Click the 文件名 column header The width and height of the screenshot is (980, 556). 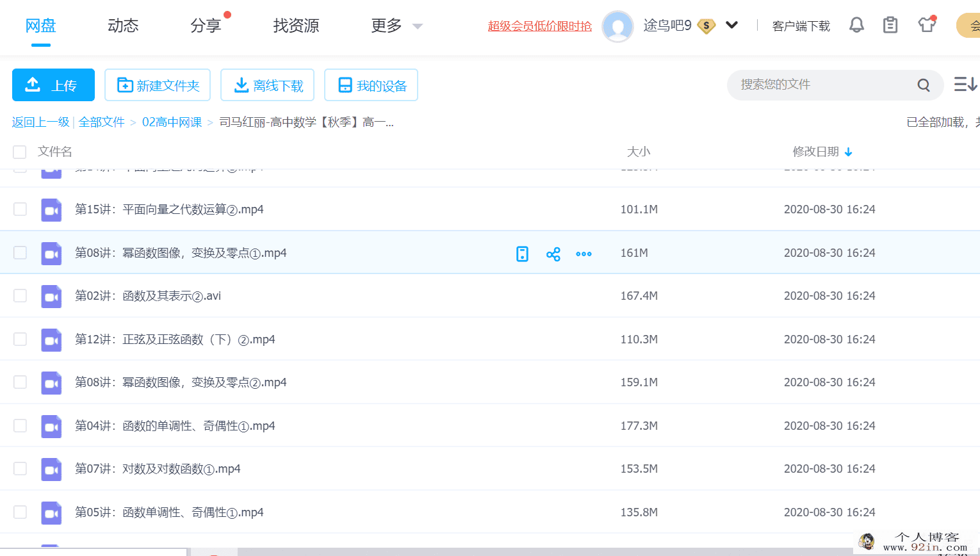[x=55, y=152]
